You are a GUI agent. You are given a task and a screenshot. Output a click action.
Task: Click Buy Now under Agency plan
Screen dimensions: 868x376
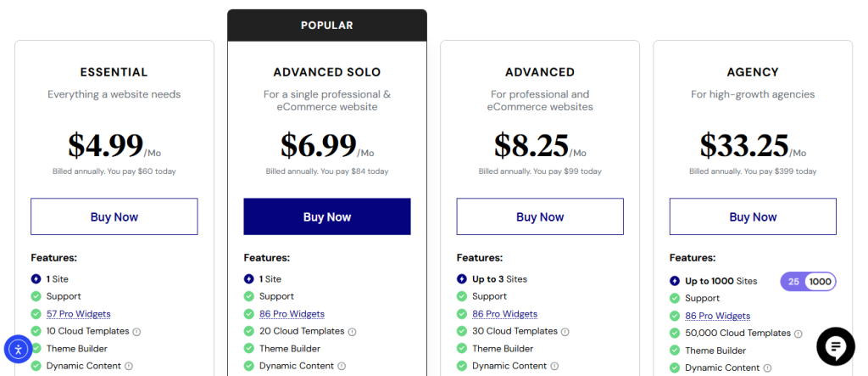click(x=753, y=217)
